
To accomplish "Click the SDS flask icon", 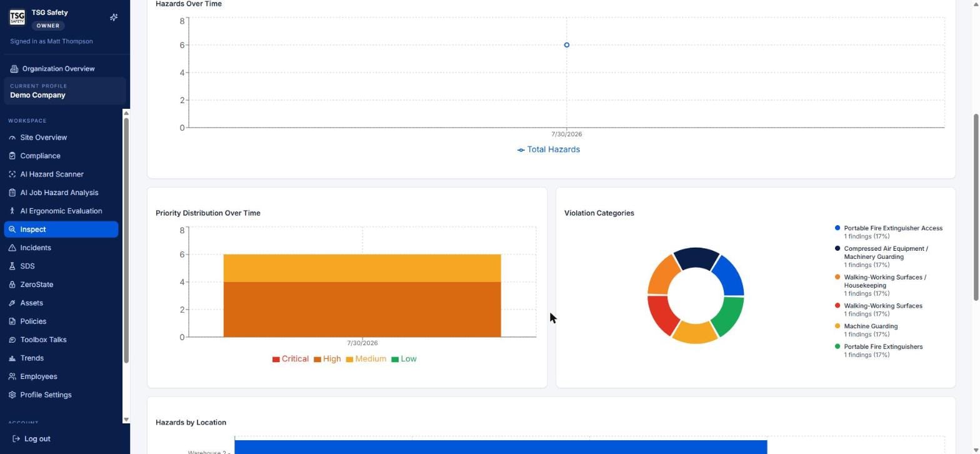I will coord(12,266).
